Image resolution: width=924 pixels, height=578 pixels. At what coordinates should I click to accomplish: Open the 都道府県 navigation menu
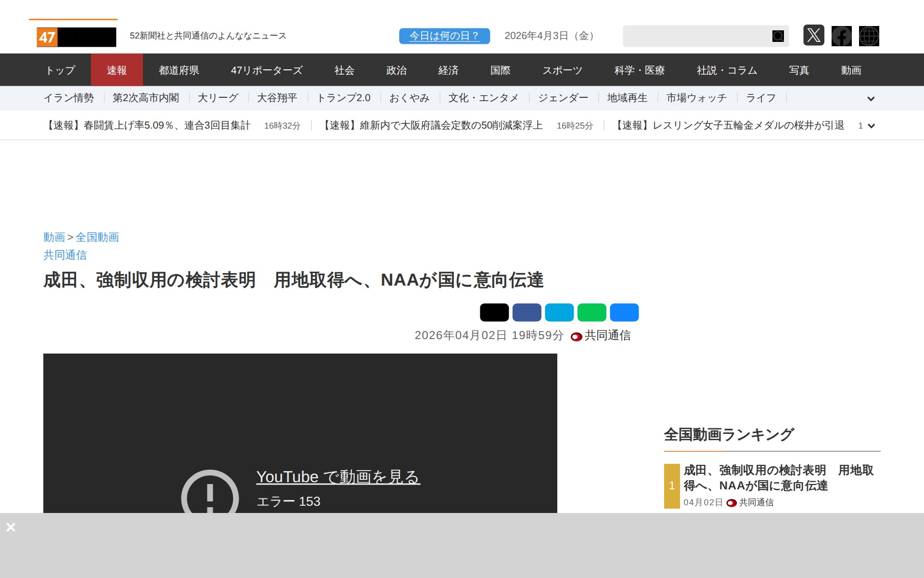179,70
